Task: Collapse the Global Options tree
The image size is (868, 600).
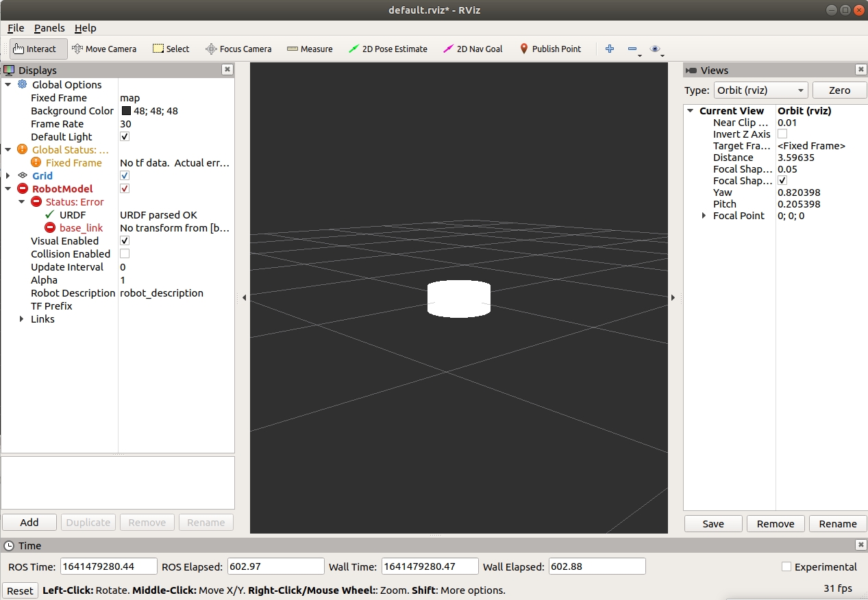Action: pos(8,84)
